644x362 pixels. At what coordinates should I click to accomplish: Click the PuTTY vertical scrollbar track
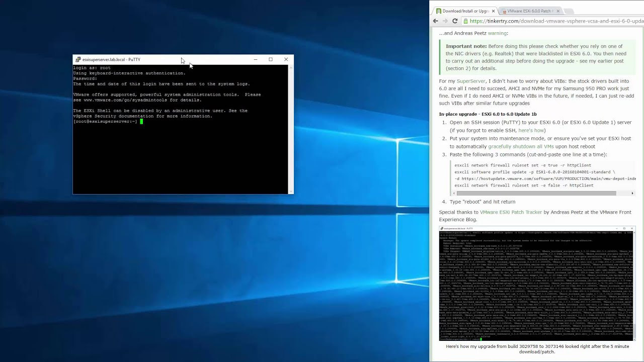coord(291,129)
